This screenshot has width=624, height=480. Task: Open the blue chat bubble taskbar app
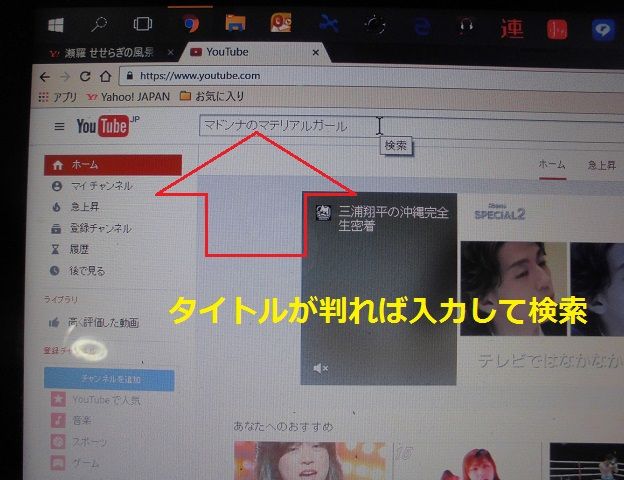point(603,30)
